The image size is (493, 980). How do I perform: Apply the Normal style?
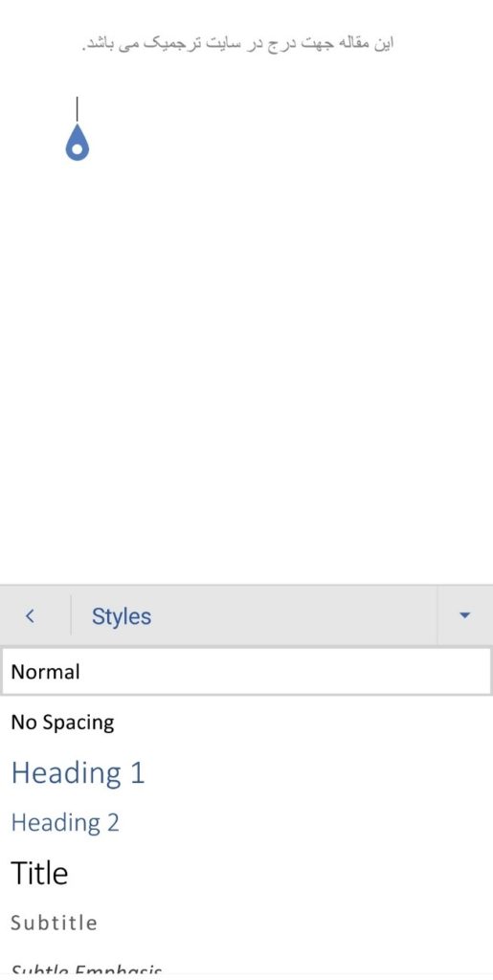(x=246, y=672)
